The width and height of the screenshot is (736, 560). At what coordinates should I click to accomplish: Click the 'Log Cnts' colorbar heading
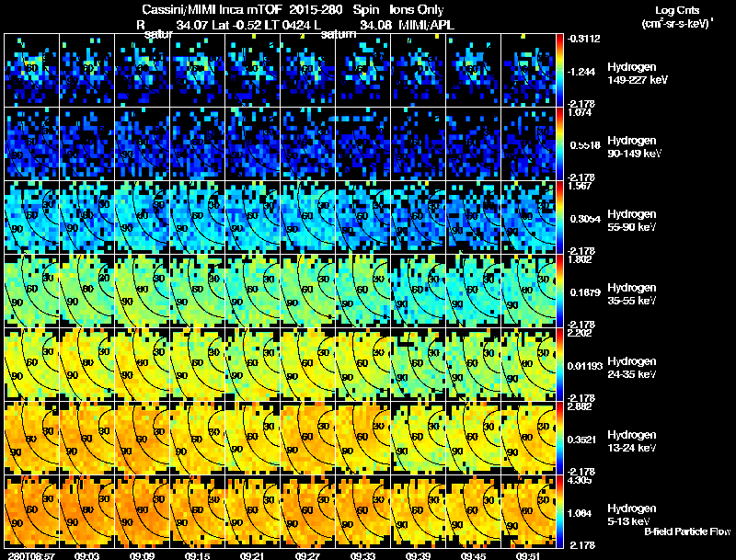pos(677,10)
